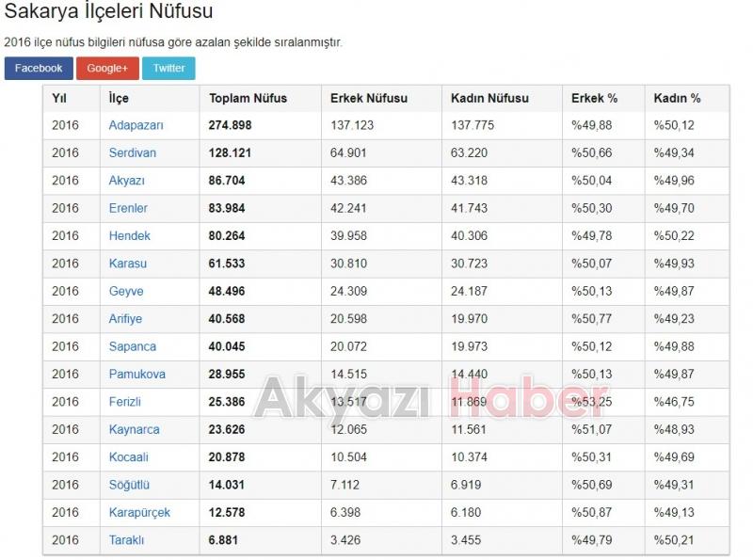Click the Erenler district link
Viewport: 753px width, 560px height.
(128, 208)
